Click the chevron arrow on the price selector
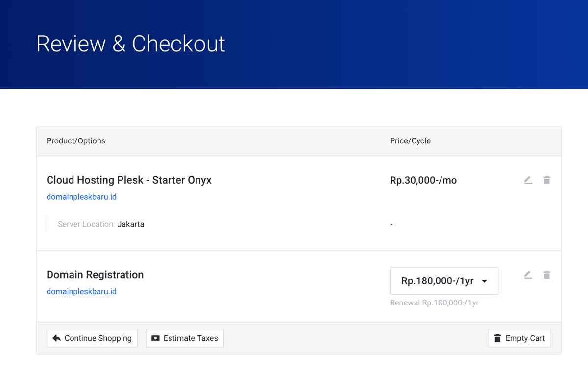The image size is (588, 372). pos(484,281)
